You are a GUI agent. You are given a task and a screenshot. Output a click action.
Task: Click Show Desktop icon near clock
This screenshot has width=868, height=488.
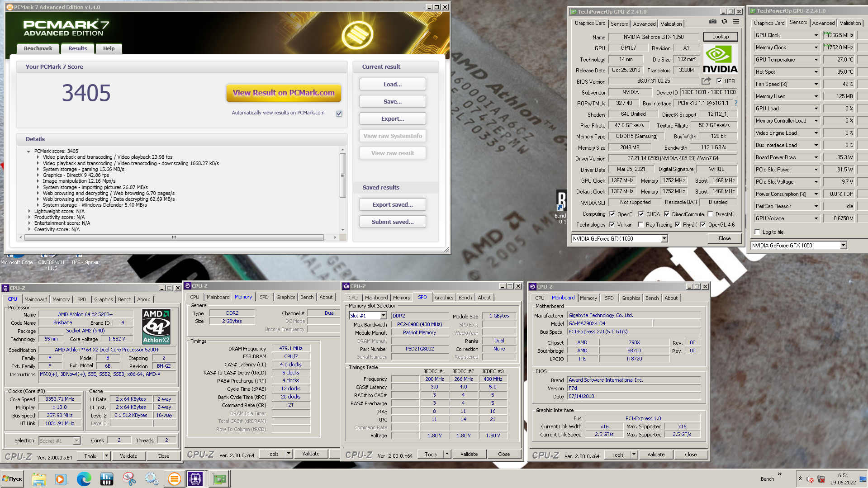863,479
